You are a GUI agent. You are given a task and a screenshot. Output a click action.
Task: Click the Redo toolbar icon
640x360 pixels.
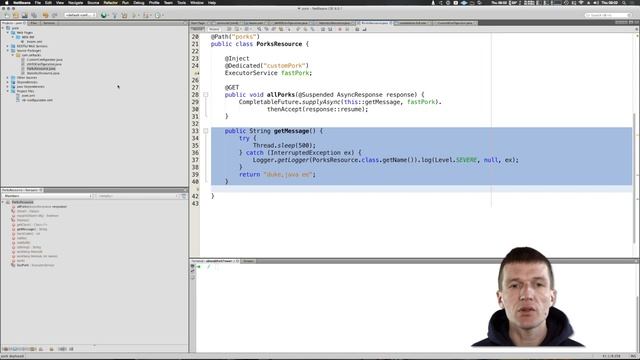pos(54,15)
